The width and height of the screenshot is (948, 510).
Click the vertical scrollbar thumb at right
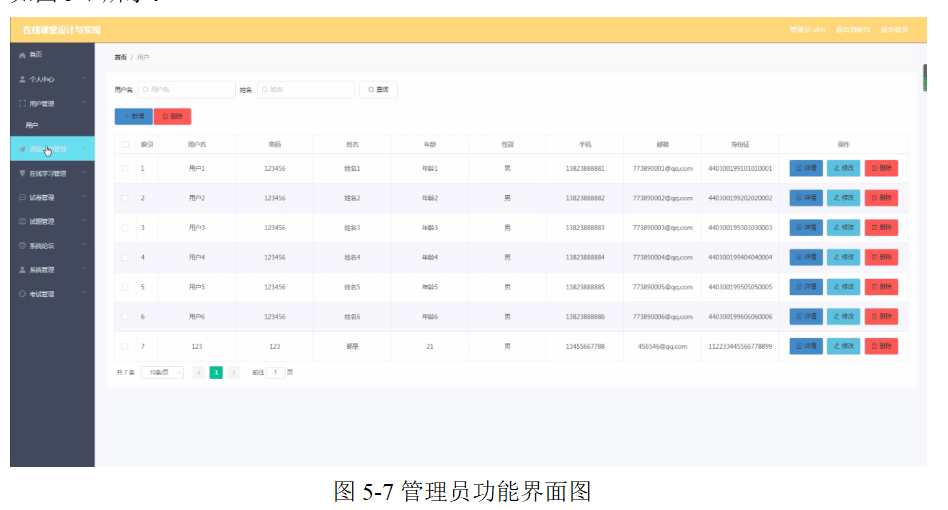(x=924, y=78)
